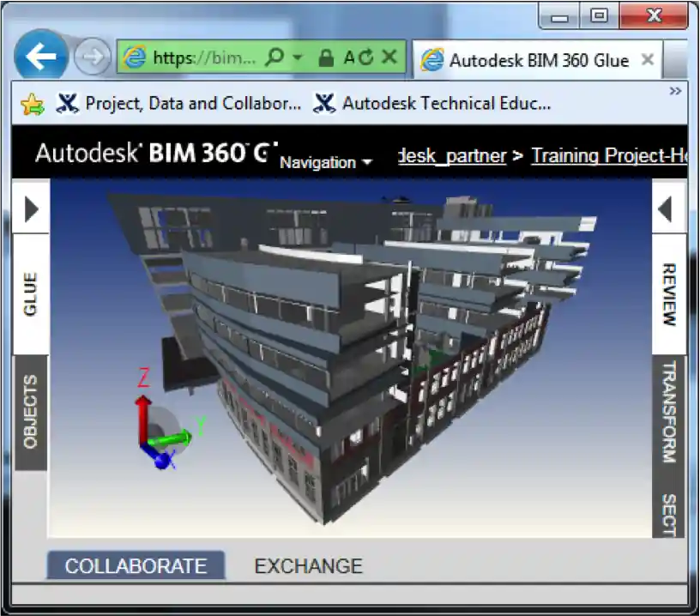This screenshot has width=700, height=616.
Task: Open Favorites with the star icon
Action: (x=32, y=104)
